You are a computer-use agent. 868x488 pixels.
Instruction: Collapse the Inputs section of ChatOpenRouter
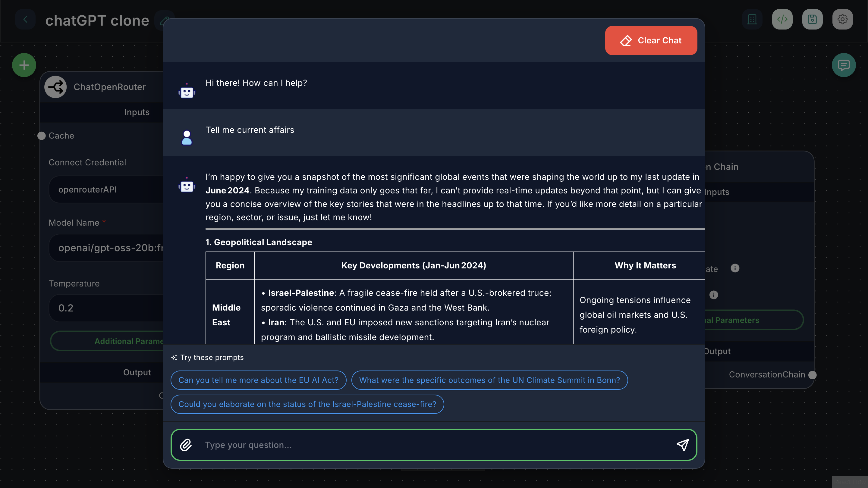(x=137, y=112)
